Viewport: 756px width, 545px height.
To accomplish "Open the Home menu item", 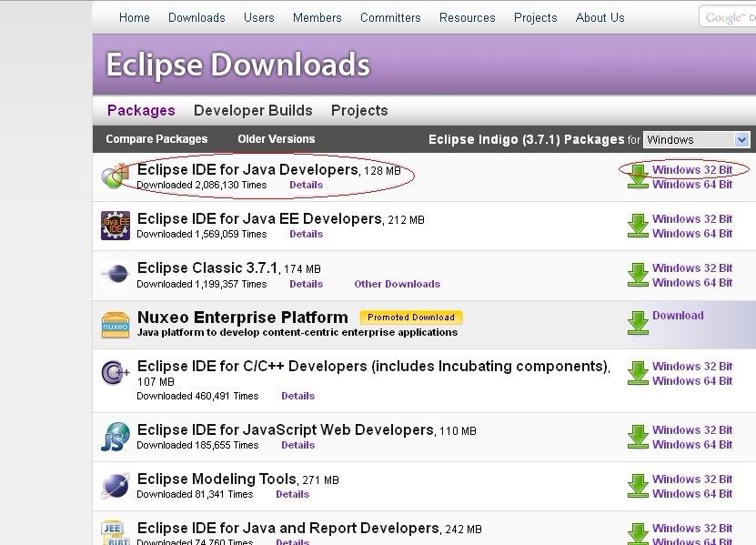I will click(134, 18).
